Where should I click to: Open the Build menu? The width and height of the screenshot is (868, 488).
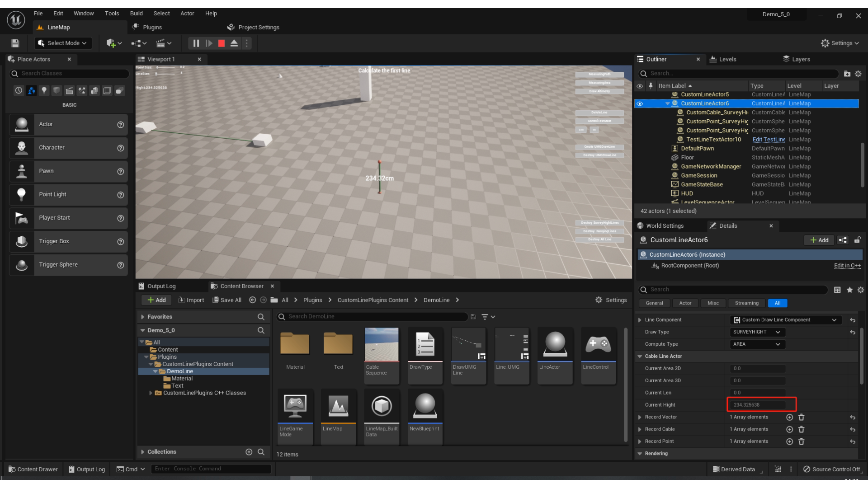pos(136,14)
